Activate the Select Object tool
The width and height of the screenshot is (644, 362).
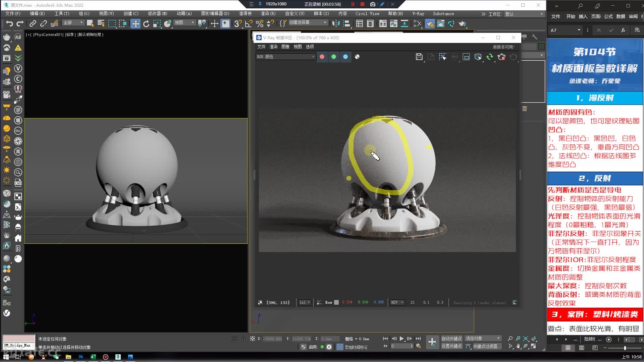coord(90,23)
